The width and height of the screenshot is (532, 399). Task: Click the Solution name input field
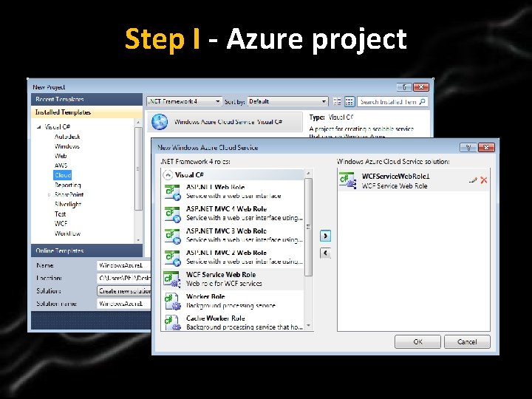click(124, 304)
